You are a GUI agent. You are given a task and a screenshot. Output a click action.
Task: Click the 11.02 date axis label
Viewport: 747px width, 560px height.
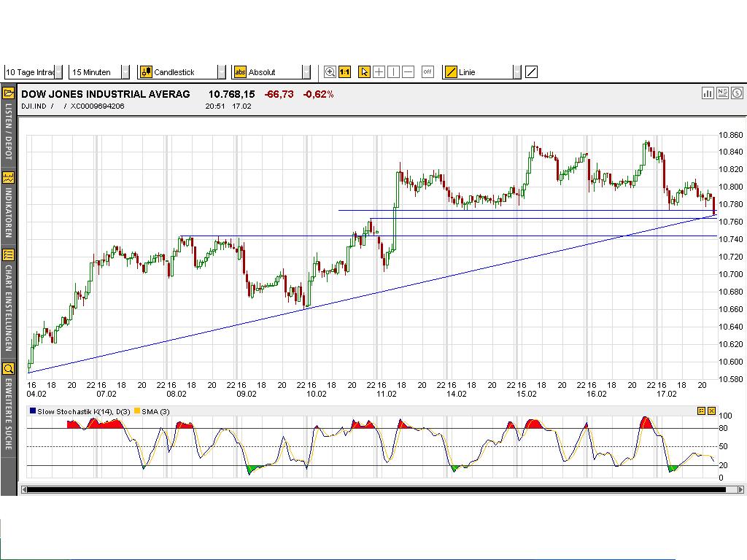387,394
